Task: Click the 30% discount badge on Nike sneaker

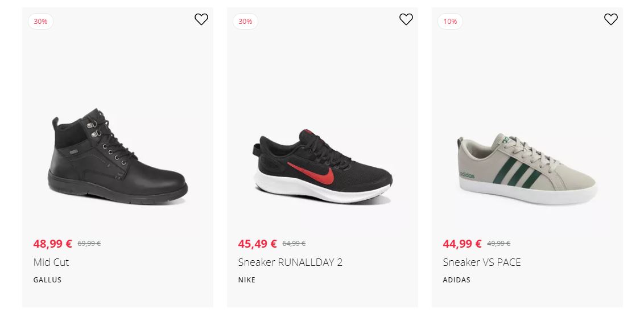Action: 245,22
